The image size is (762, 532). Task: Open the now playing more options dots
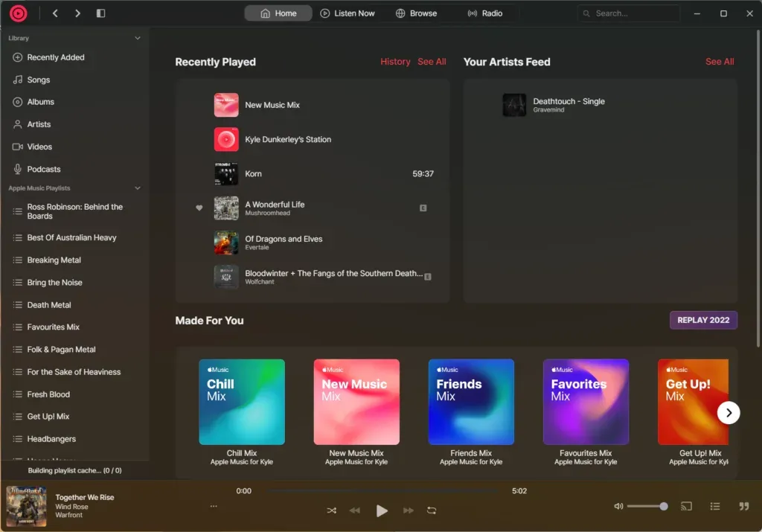(214, 506)
